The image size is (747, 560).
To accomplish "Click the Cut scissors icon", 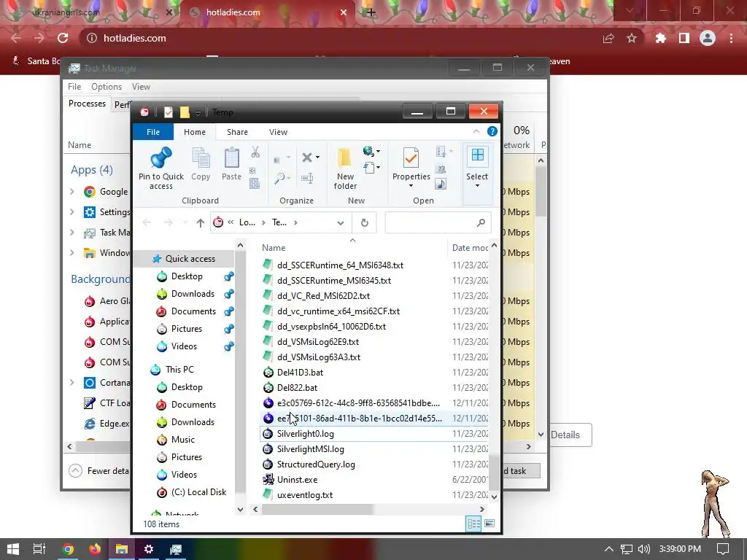I will click(x=255, y=152).
